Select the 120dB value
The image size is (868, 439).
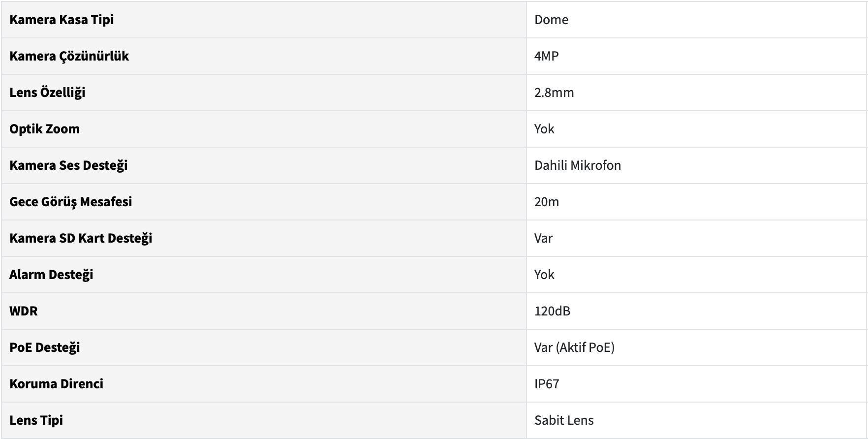(552, 311)
